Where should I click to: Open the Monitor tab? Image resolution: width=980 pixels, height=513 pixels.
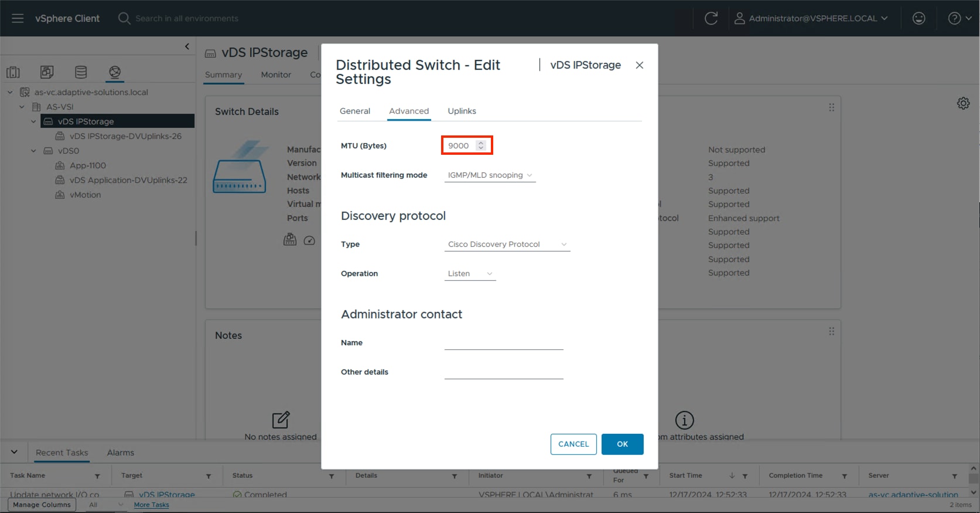(x=276, y=75)
